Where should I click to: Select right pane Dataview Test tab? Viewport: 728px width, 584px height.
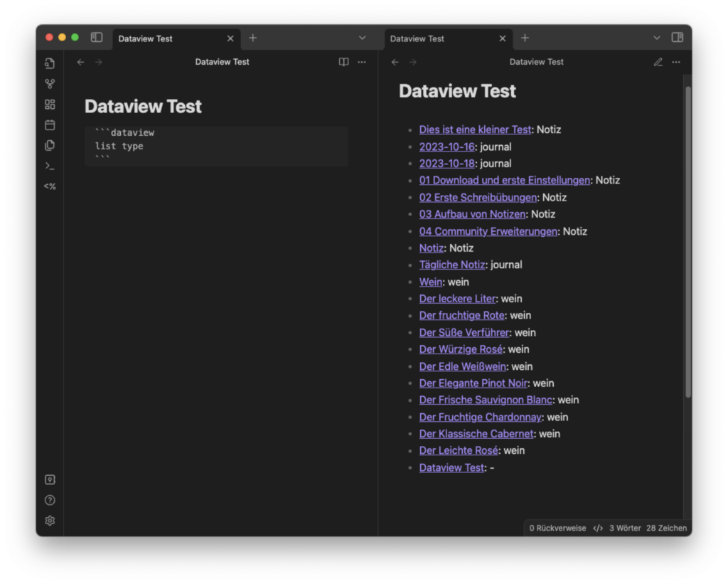tap(449, 38)
